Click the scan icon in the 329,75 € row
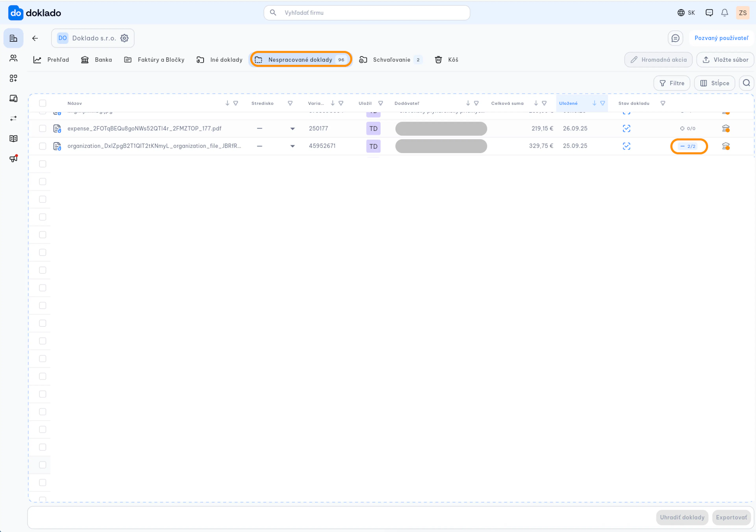This screenshot has height=532, width=756. [x=627, y=146]
